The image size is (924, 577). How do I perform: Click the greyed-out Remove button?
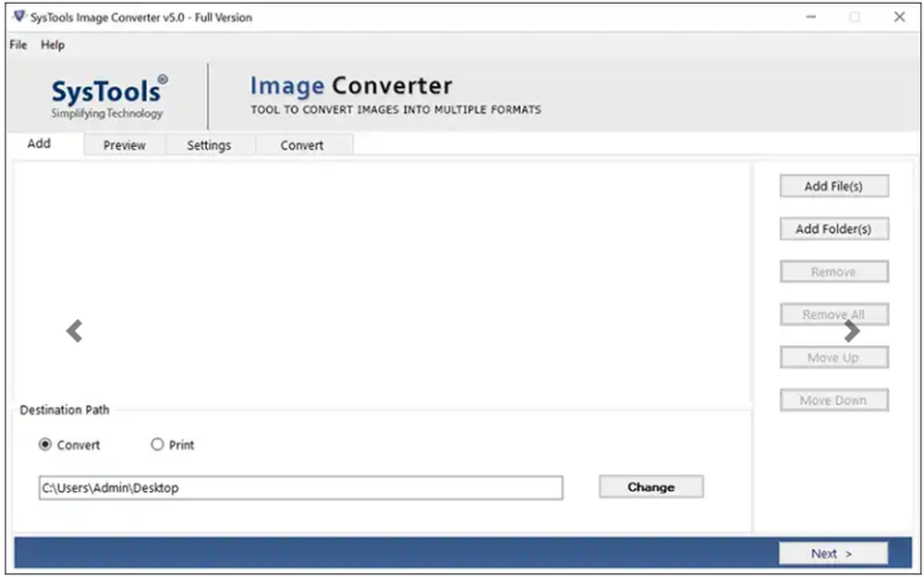(833, 272)
